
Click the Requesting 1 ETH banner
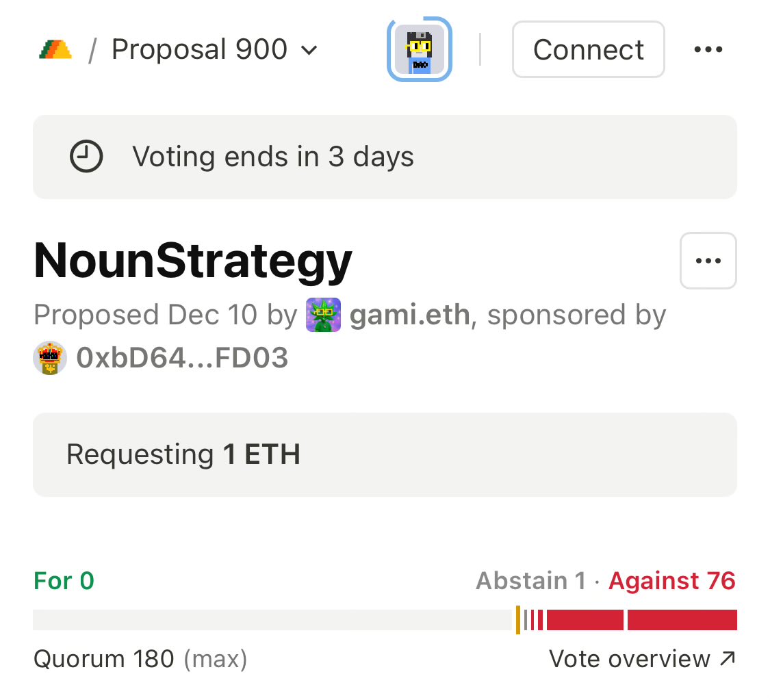(385, 454)
